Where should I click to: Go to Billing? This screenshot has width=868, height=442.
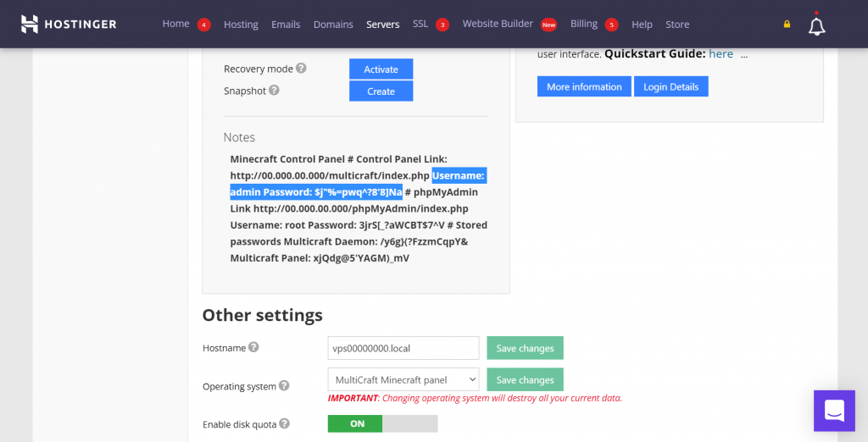coord(584,24)
